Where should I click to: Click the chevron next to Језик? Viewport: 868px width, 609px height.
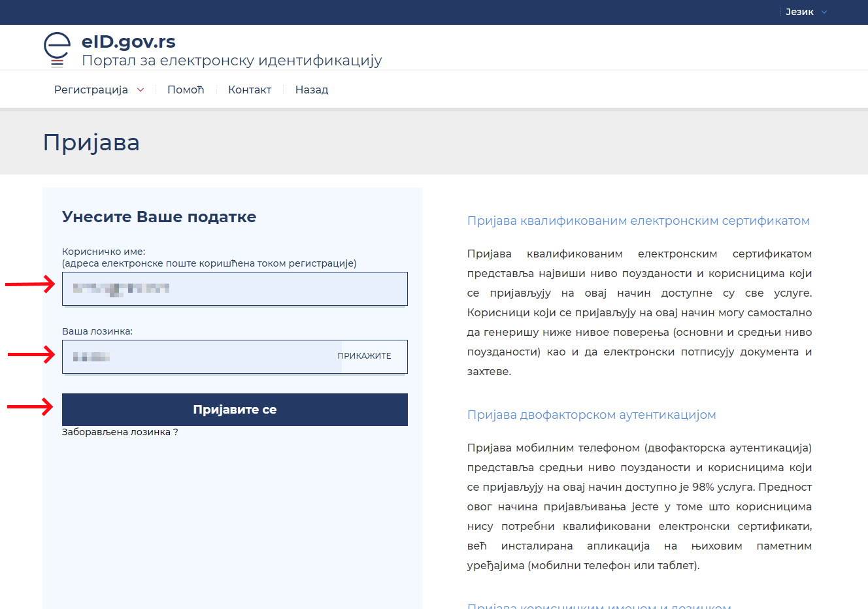[x=824, y=12]
